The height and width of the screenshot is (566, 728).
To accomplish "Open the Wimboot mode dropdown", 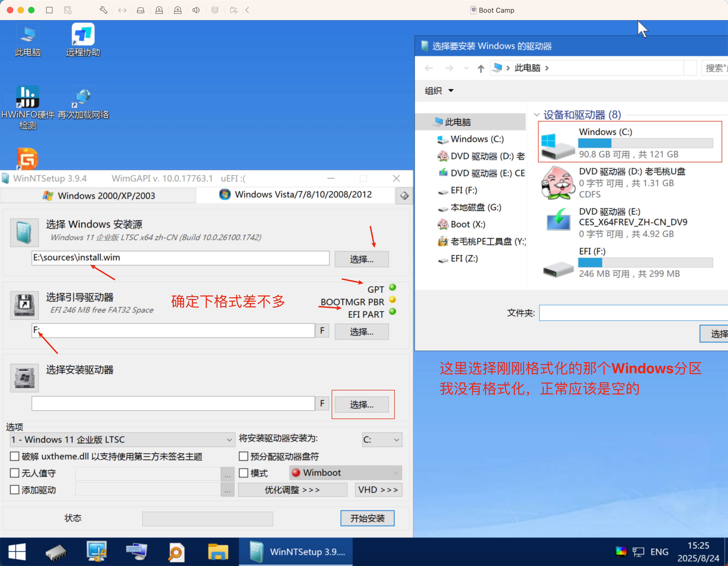I will point(346,473).
